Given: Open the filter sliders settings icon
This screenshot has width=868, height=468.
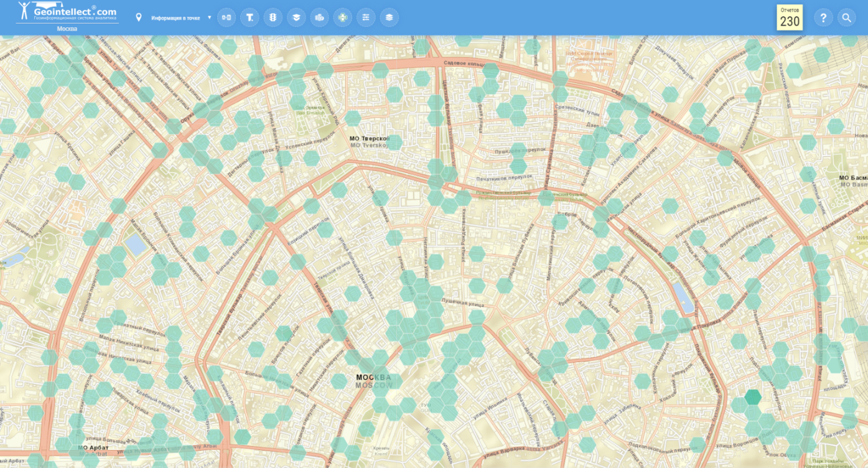Looking at the screenshot, I should click(x=366, y=17).
